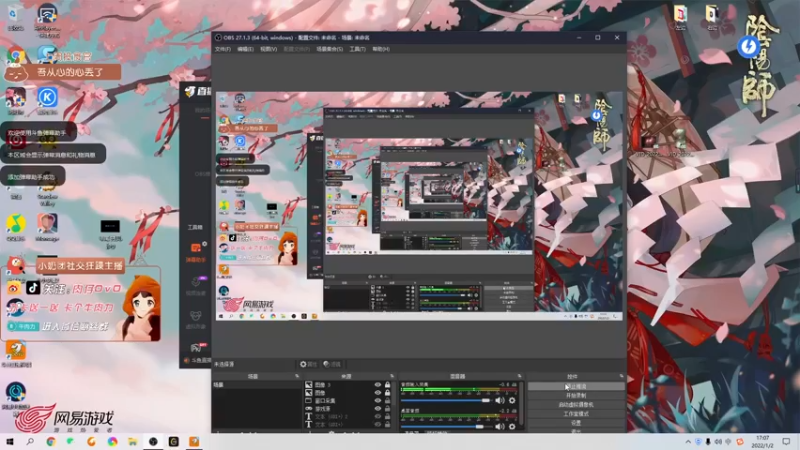
Task: Click 停止推流 stop streaming button
Action: (576, 386)
